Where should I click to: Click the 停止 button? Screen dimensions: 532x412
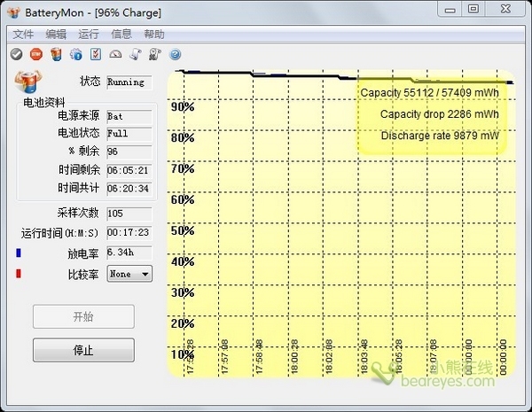[x=83, y=350]
